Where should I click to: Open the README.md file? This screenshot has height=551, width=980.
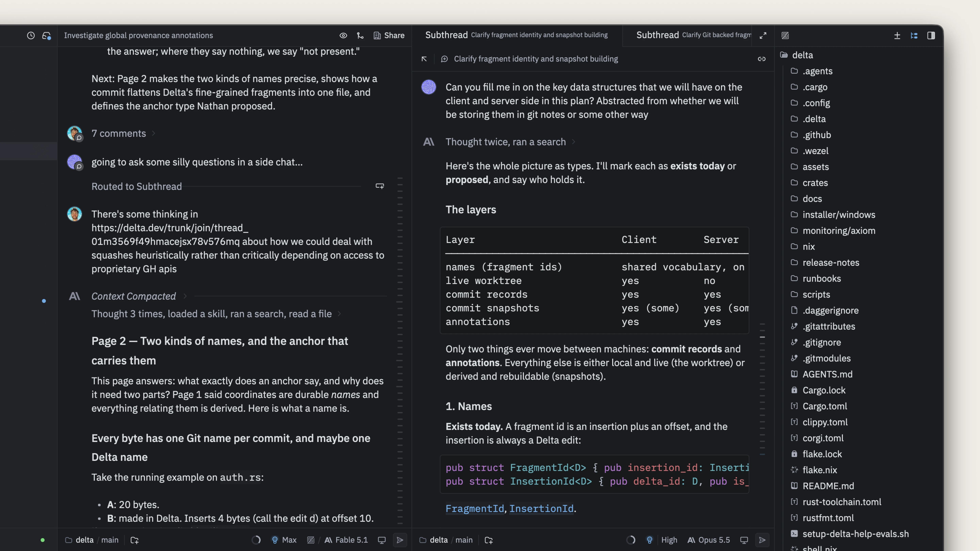point(822,486)
